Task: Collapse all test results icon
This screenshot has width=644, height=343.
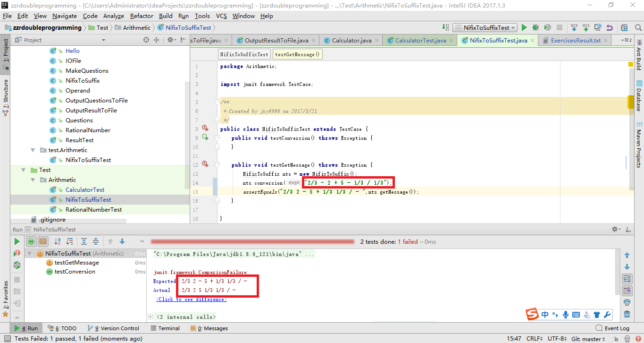Action: coord(96,241)
